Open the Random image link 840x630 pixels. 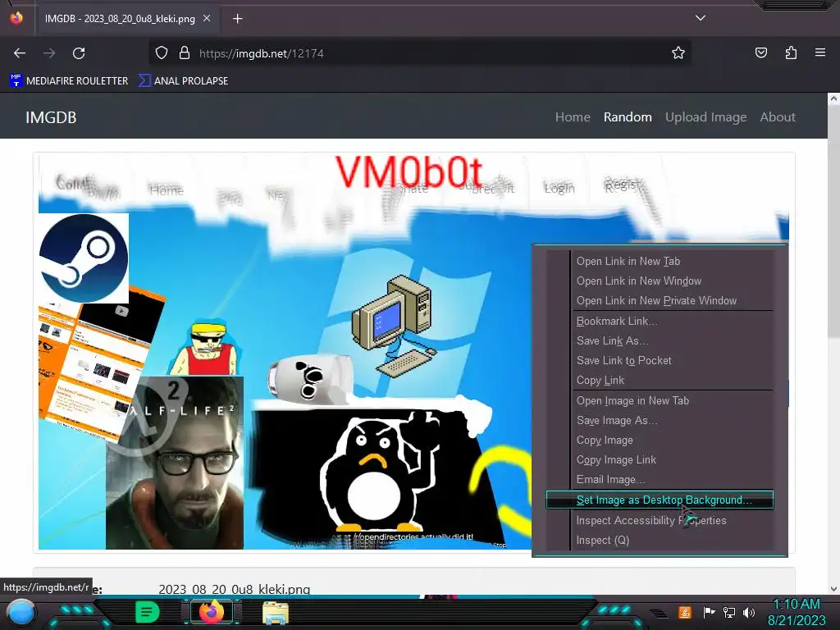(628, 116)
